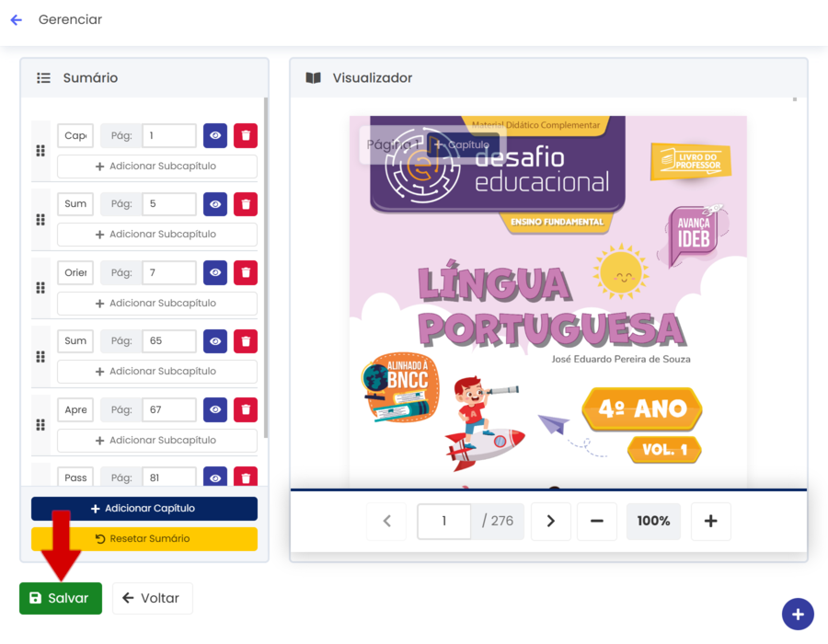Zoom in with the plus button
The image size is (828, 644).
[x=711, y=521]
